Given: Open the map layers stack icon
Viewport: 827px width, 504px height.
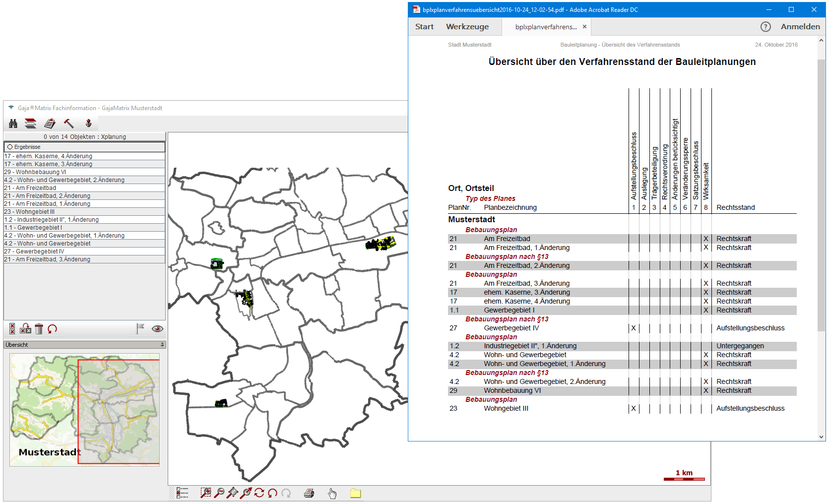Looking at the screenshot, I should (31, 124).
